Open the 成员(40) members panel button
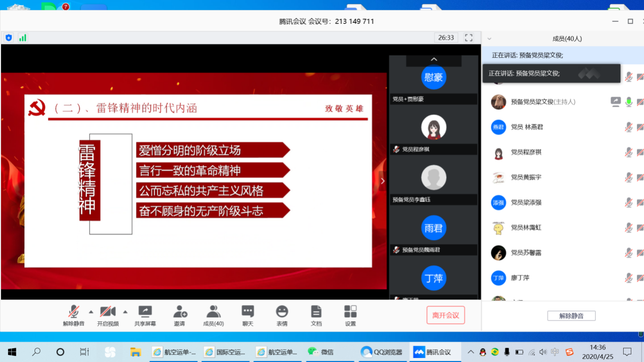 [x=213, y=312]
